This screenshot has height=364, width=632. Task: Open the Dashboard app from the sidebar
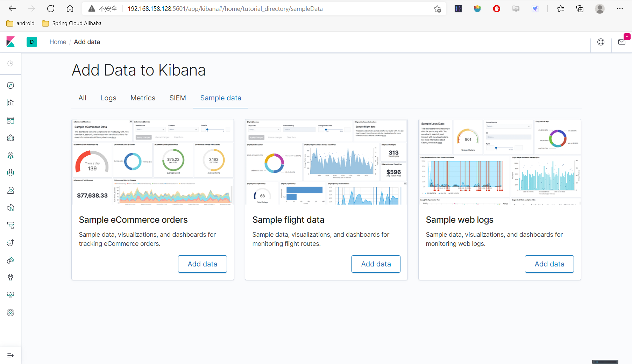pos(10,120)
